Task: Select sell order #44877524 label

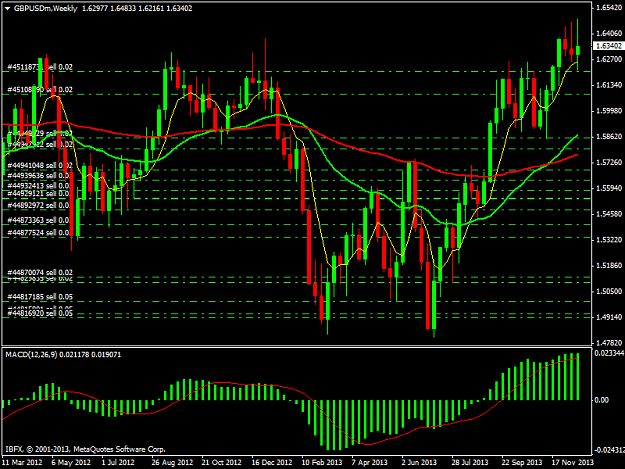Action: coord(39,233)
